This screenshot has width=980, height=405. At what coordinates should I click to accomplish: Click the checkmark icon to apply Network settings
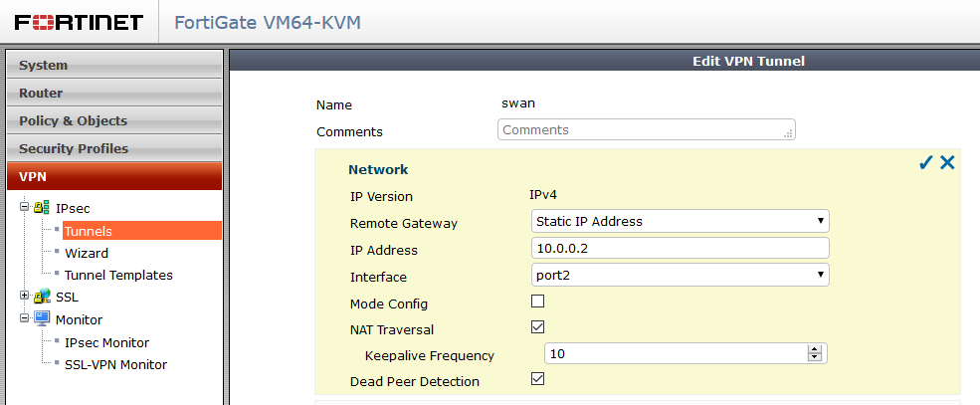925,163
